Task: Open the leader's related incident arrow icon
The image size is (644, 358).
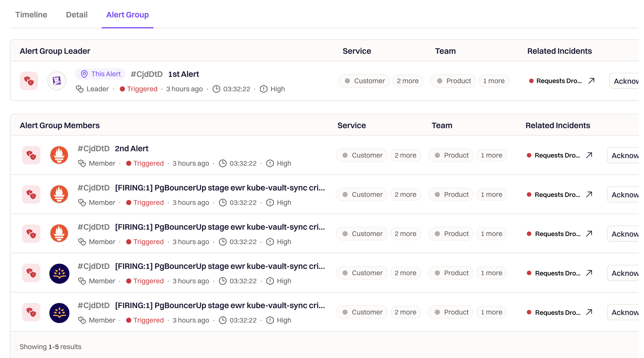Action: tap(591, 81)
